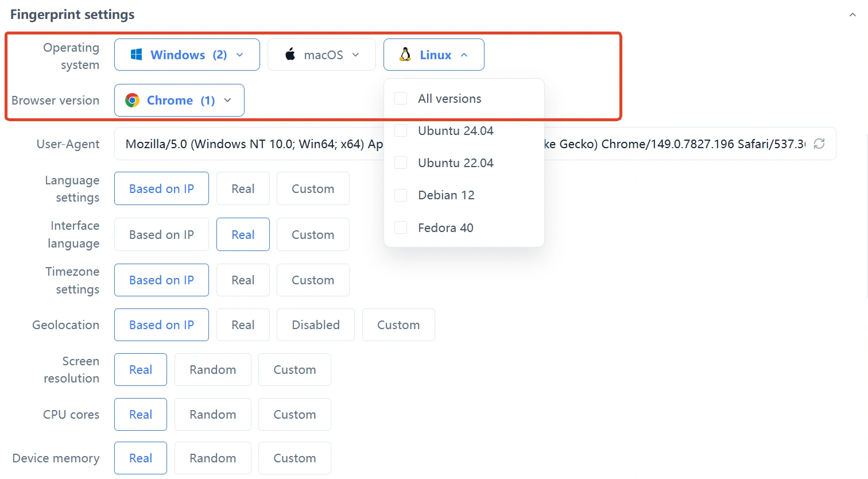The image size is (868, 479).
Task: Set Interface language to Based on IP
Action: pyautogui.click(x=161, y=234)
